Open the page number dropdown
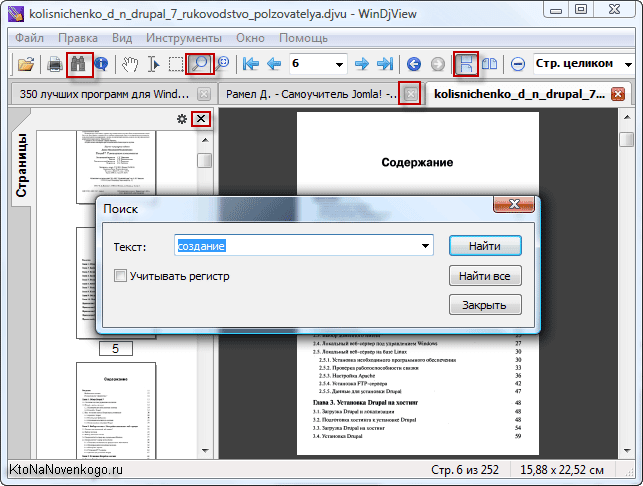 [340, 64]
